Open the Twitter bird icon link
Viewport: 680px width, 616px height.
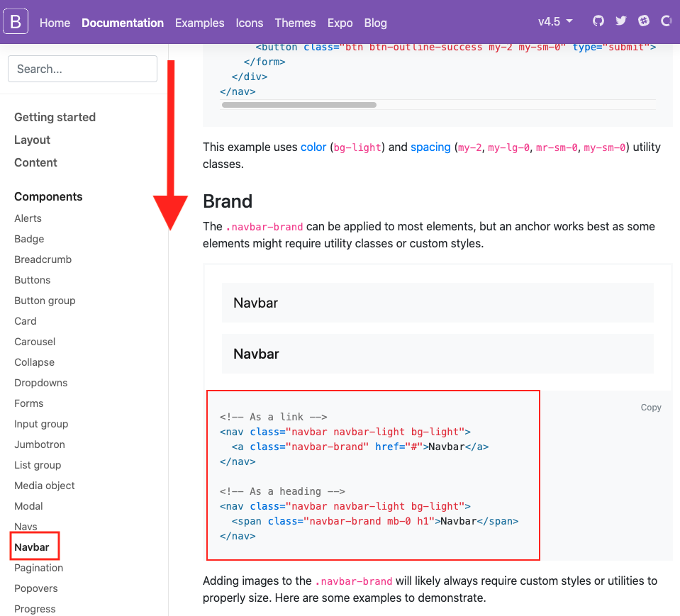tap(621, 21)
